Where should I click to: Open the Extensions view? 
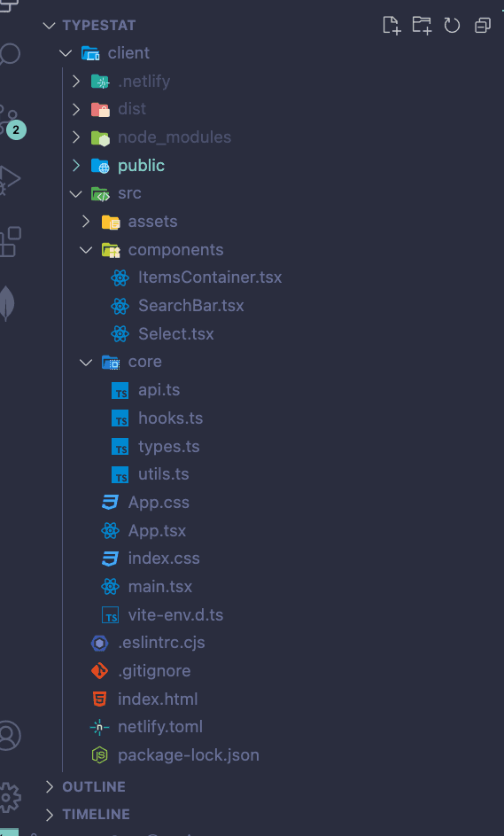[10, 241]
